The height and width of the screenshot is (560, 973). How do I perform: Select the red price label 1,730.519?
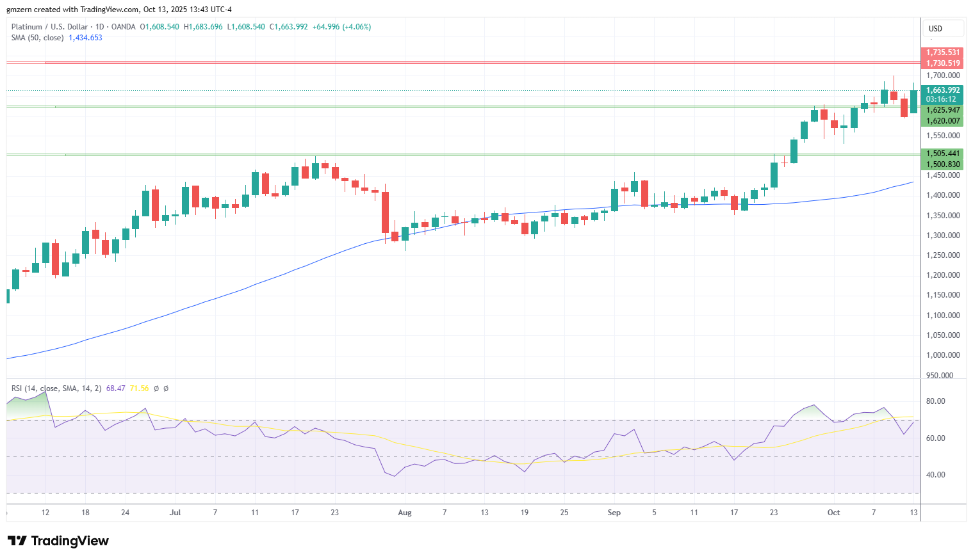[x=942, y=63]
